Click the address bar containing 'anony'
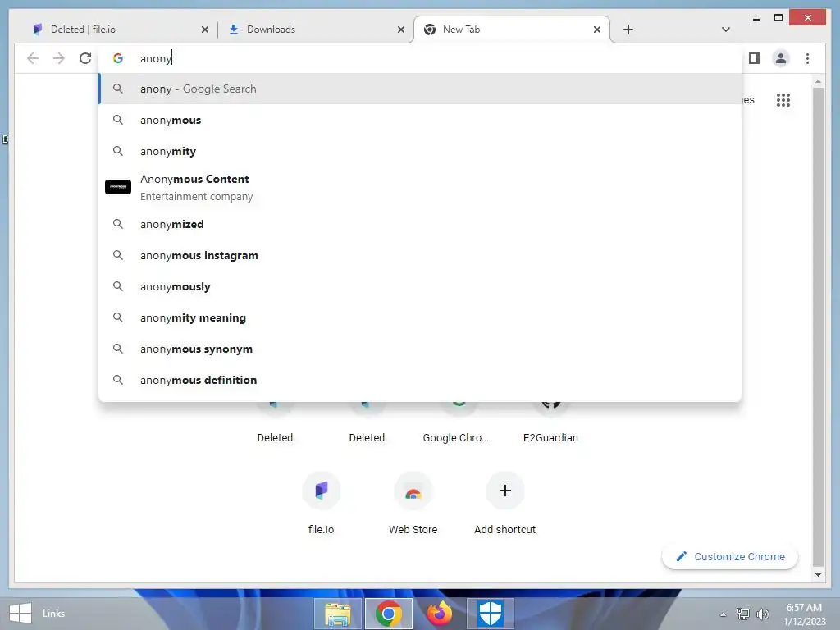The height and width of the screenshot is (630, 840). coord(420,58)
